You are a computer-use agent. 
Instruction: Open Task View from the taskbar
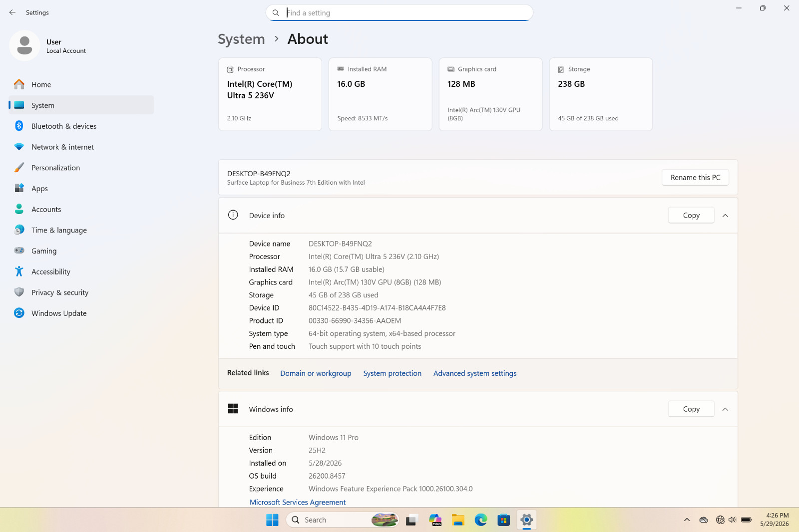pos(411,520)
